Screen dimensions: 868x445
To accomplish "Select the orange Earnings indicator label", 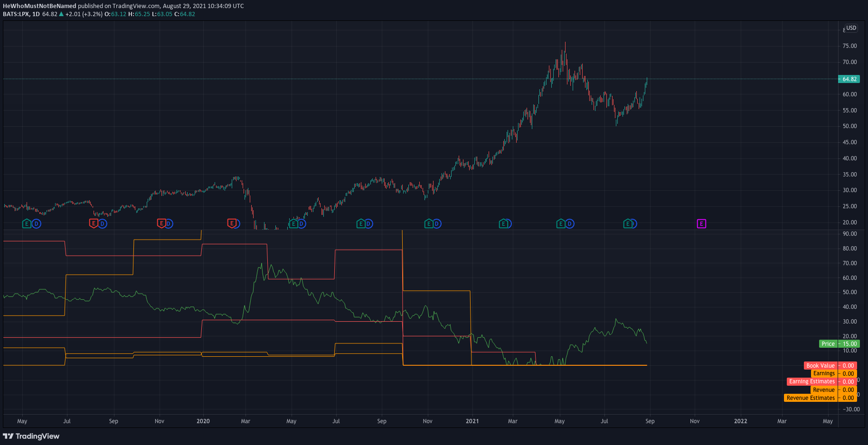I will (824, 373).
